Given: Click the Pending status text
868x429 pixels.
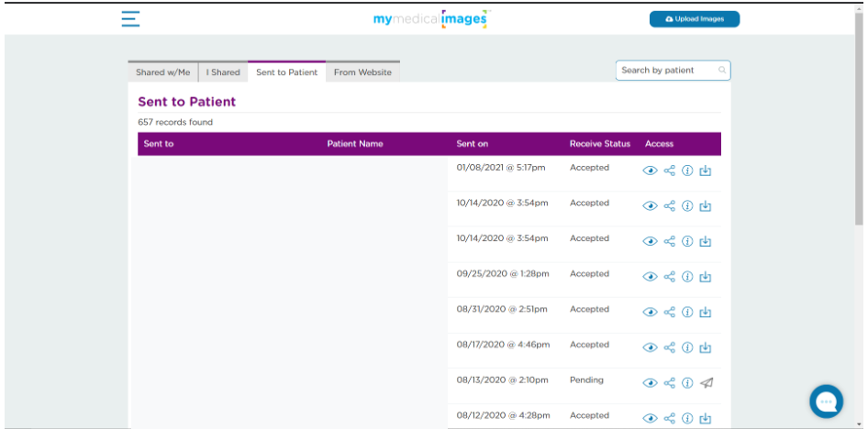Looking at the screenshot, I should pos(587,380).
